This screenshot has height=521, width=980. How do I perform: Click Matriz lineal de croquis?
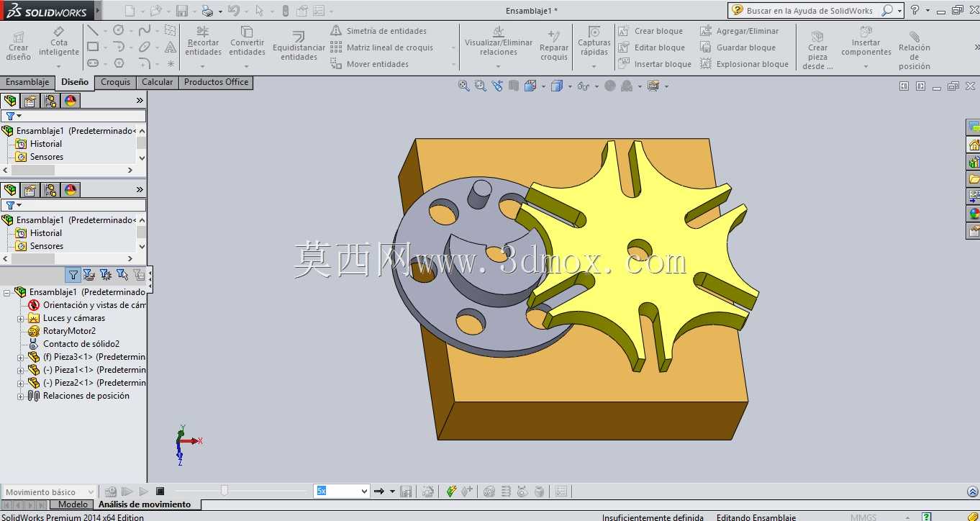[382, 47]
